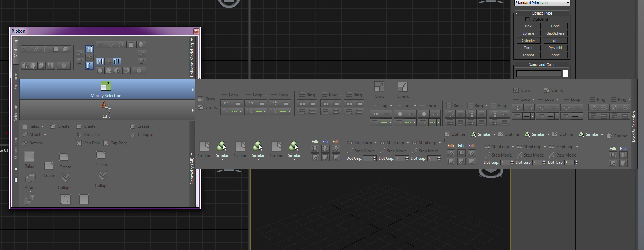Click the Plane primitive button
The height and width of the screenshot is (250, 644).
555,55
